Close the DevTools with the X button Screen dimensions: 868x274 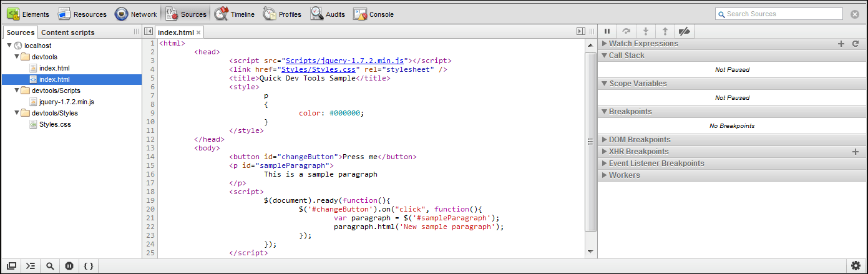855,14
